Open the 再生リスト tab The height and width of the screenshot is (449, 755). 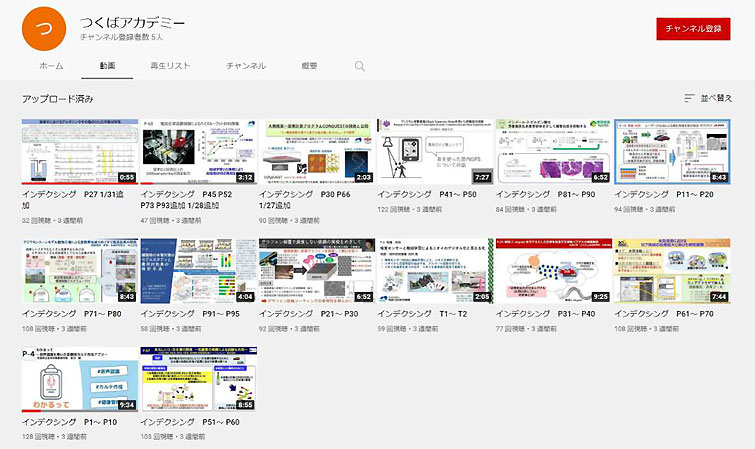coord(170,66)
